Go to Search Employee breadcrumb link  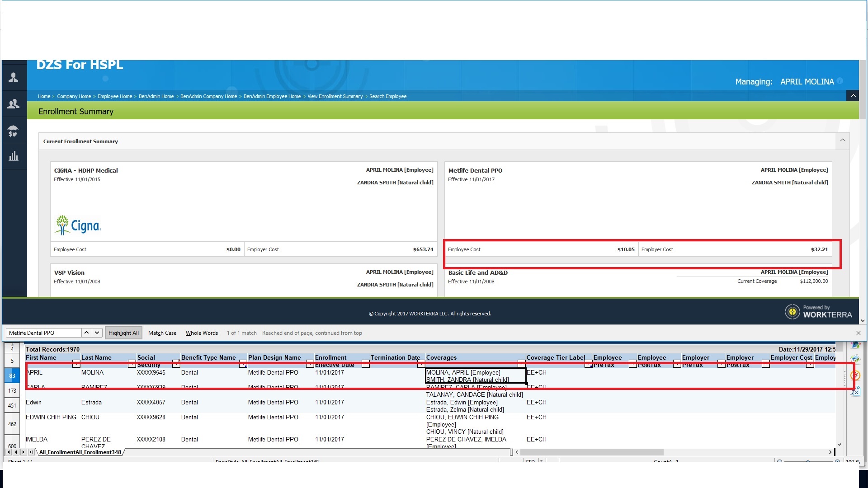pyautogui.click(x=387, y=96)
